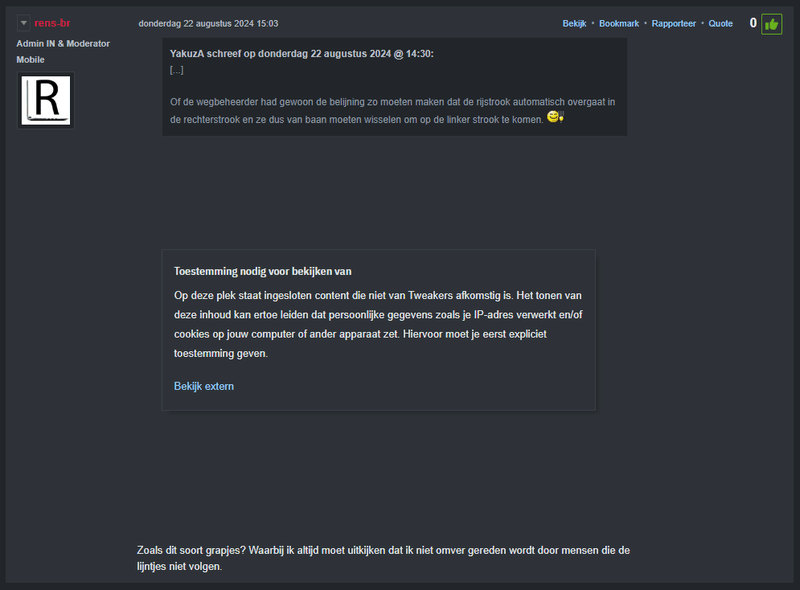Click the post text starting Zoals dit
Viewport: 800px width, 590px height.
[x=383, y=558]
